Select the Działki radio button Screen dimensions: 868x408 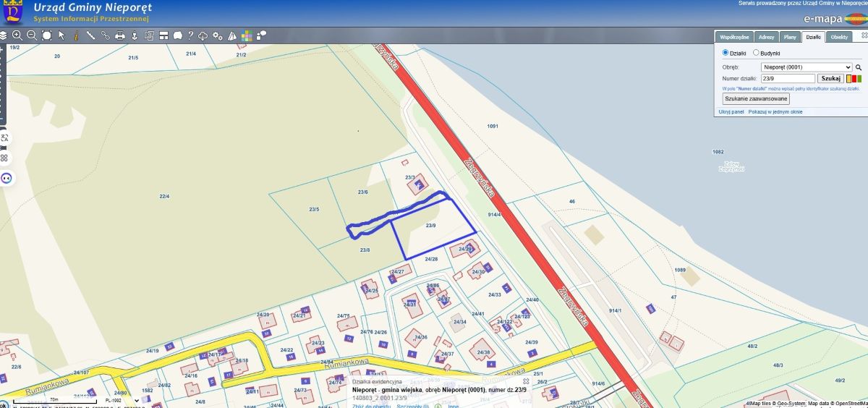[x=726, y=53]
